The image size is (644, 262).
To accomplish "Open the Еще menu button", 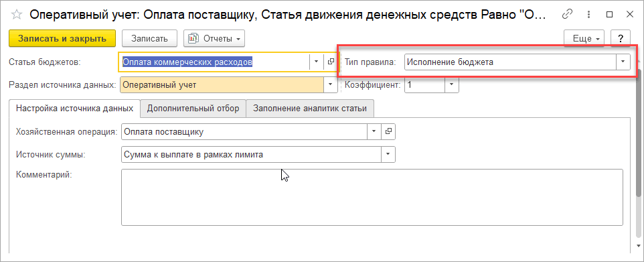I will tap(586, 38).
